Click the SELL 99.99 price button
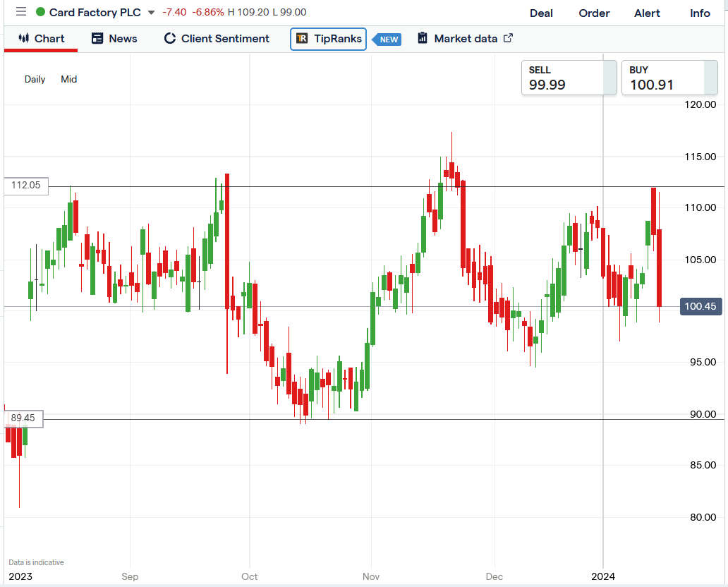The width and height of the screenshot is (728, 587). pos(569,78)
